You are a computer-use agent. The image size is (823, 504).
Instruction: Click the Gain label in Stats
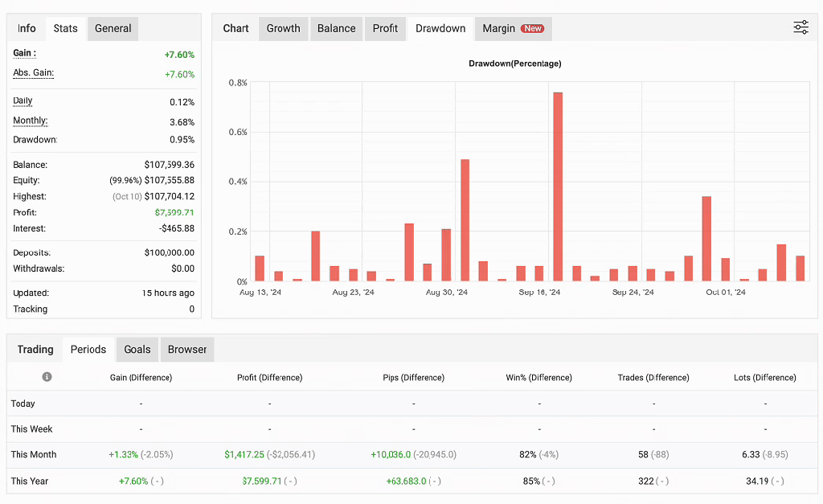pos(24,53)
